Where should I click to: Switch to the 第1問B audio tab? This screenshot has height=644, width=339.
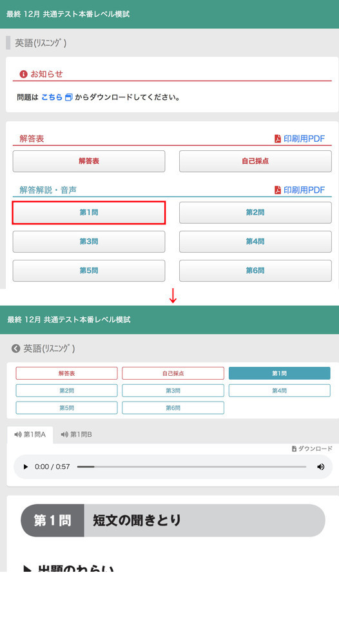pos(76,434)
